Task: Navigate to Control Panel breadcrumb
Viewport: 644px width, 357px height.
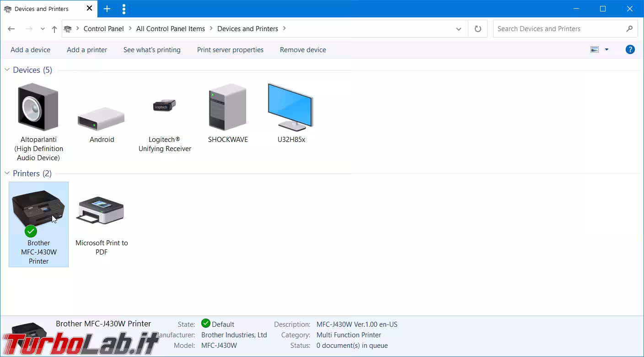Action: [x=103, y=29]
